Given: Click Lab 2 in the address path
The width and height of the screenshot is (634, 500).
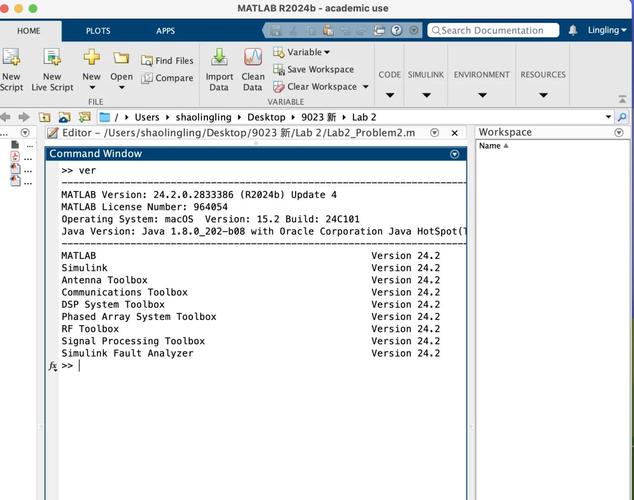Looking at the screenshot, I should coord(364,117).
